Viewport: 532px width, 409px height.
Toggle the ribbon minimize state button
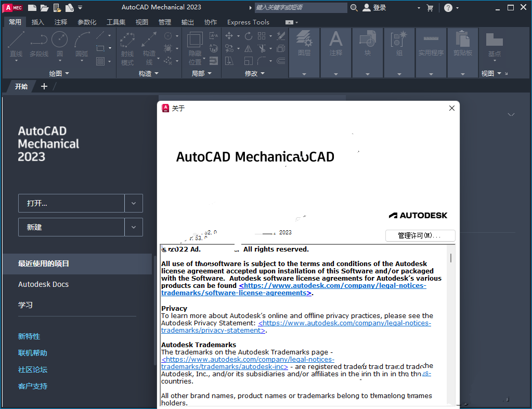click(290, 22)
